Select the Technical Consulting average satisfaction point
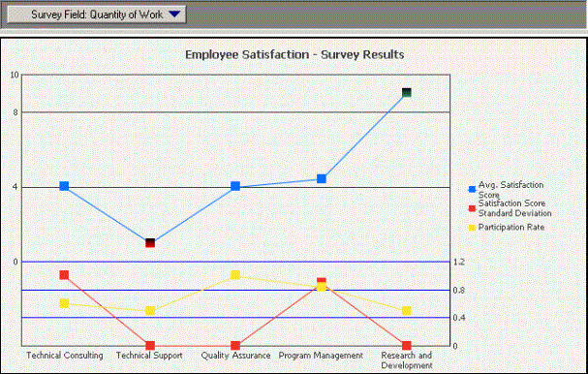This screenshot has height=374, width=588. pyautogui.click(x=64, y=186)
